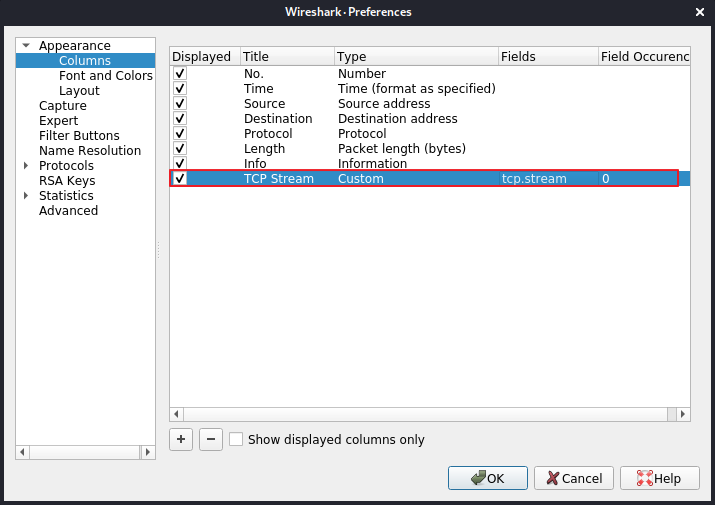
Task: Toggle the Displayed checkbox for Destination
Action: click(180, 118)
